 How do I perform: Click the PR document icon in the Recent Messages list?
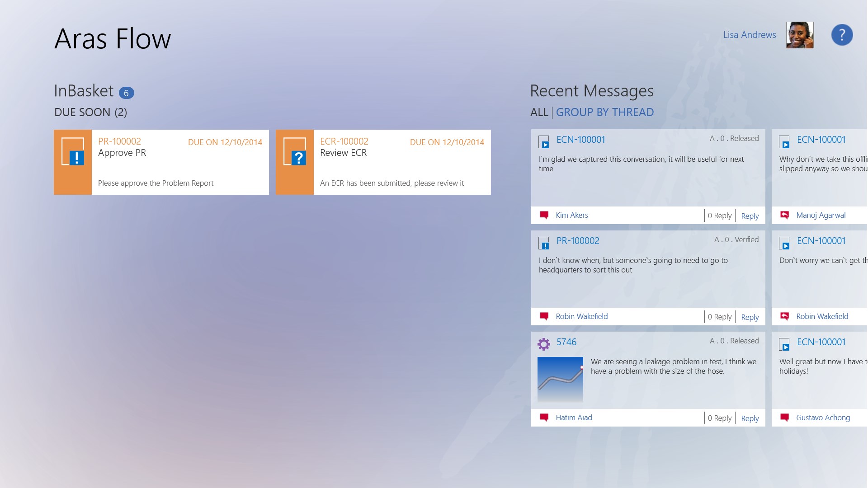pos(544,243)
